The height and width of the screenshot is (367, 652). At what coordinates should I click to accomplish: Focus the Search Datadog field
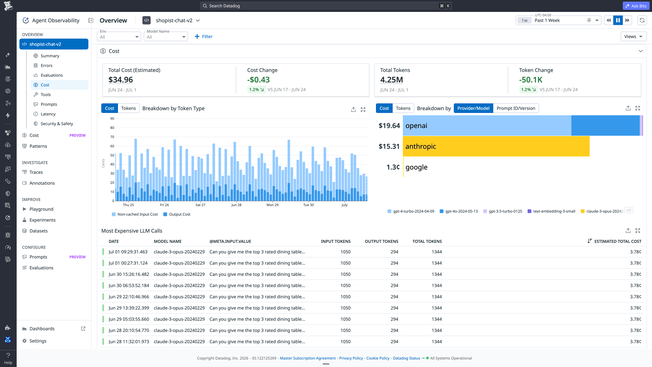(326, 6)
